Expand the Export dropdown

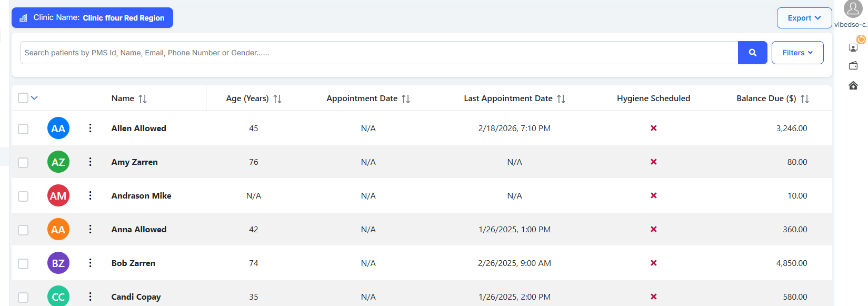pos(804,18)
